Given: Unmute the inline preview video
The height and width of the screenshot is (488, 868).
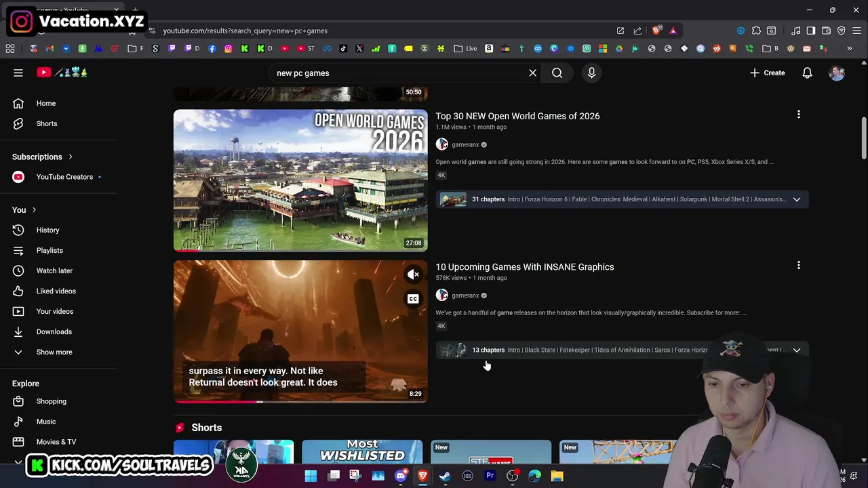Looking at the screenshot, I should point(413,274).
